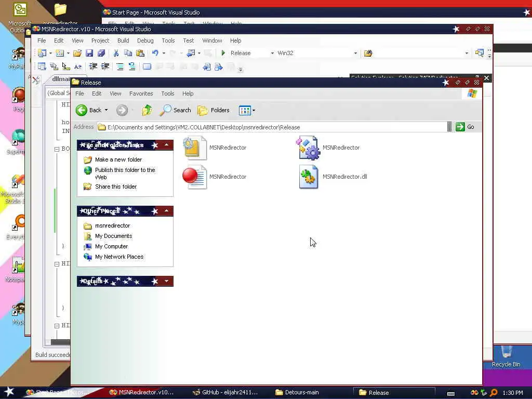The width and height of the screenshot is (532, 399).
Task: Open the Build menu in Visual Studio
Action: 123,41
